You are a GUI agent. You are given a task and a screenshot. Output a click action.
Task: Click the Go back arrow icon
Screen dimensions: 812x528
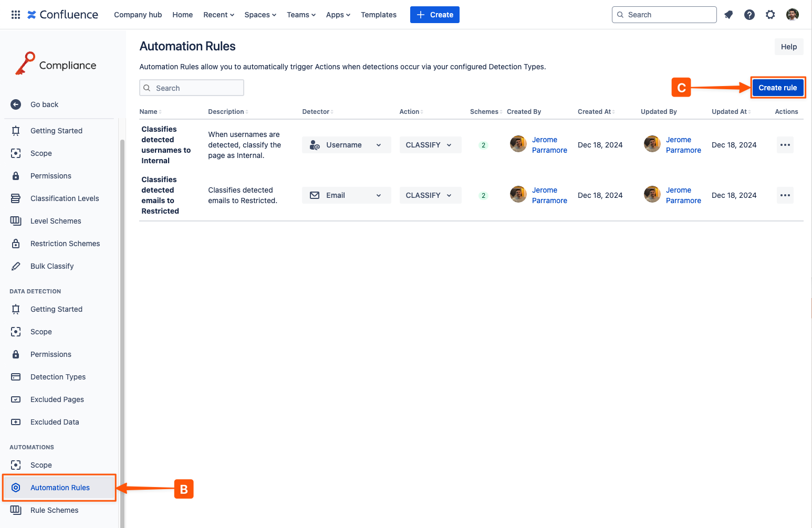coord(16,104)
